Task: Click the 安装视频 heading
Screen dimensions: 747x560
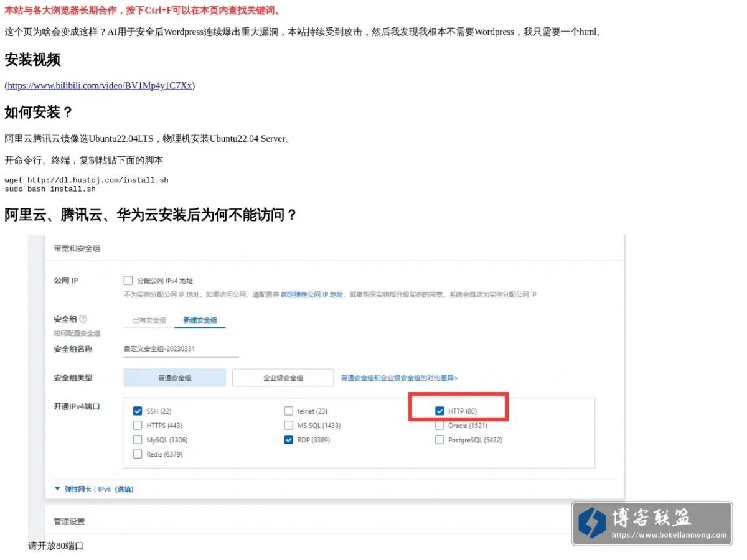Action: 32,60
